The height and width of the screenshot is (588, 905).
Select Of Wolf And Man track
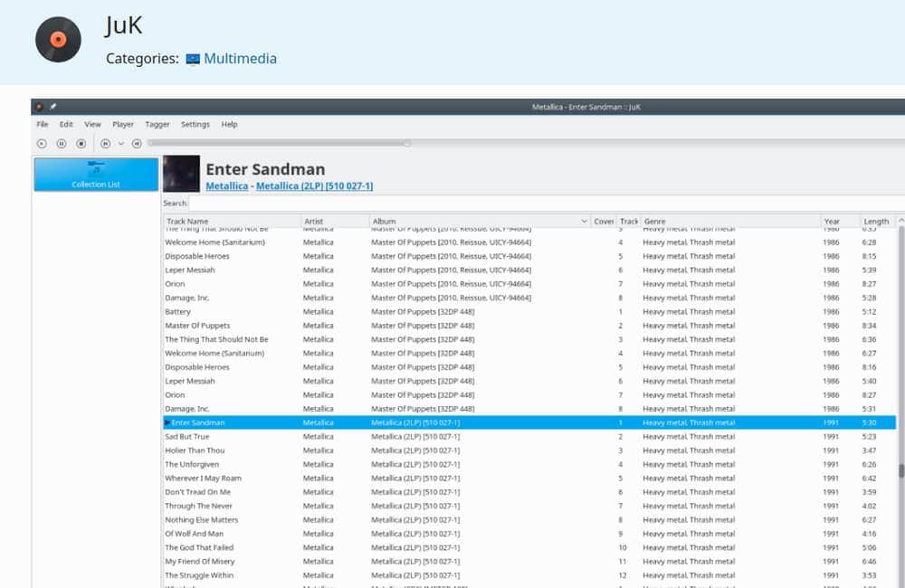[x=529, y=534]
